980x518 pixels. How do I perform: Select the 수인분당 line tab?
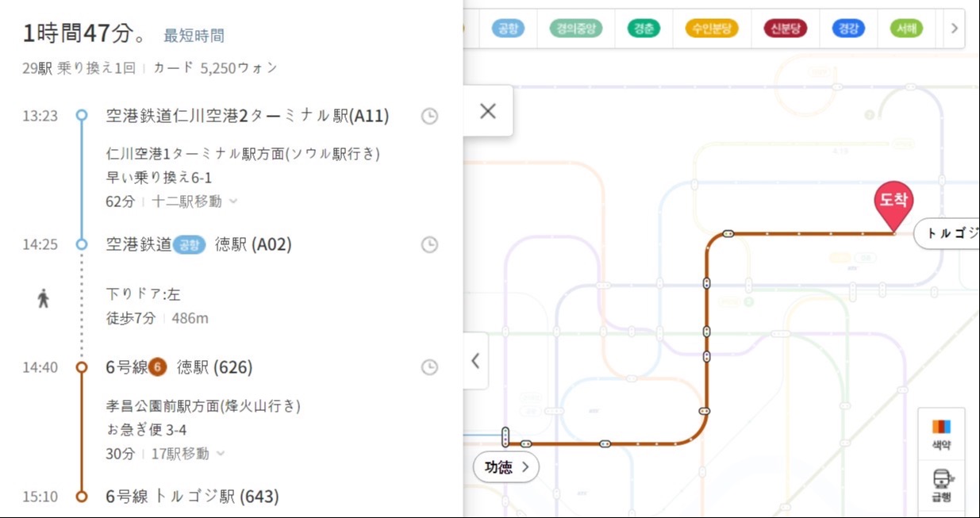click(711, 29)
